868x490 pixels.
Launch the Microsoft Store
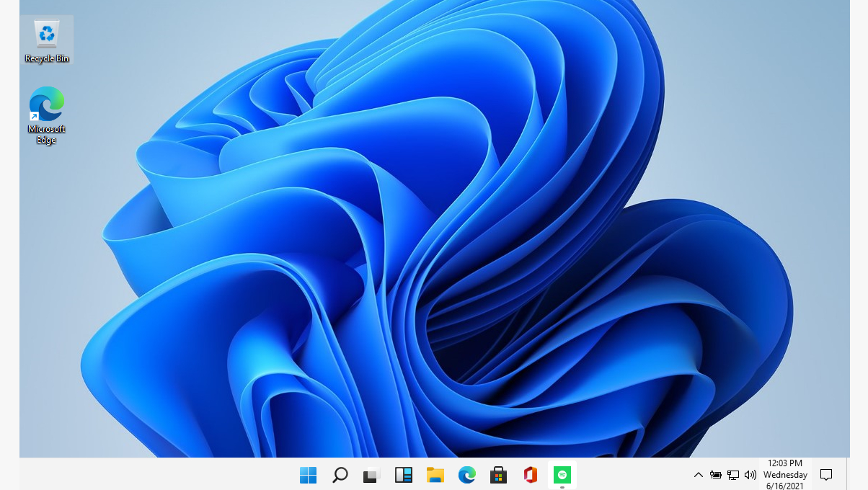pos(498,475)
